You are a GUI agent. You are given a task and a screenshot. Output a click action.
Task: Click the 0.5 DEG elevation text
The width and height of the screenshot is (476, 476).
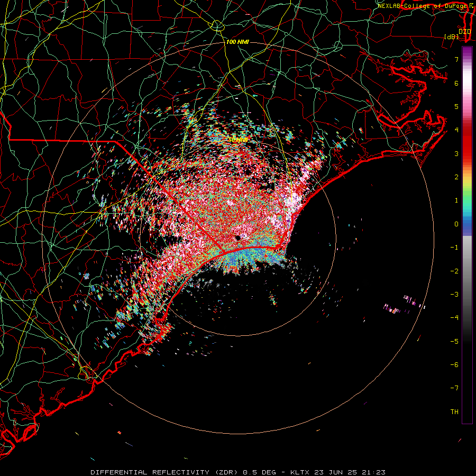260,472
